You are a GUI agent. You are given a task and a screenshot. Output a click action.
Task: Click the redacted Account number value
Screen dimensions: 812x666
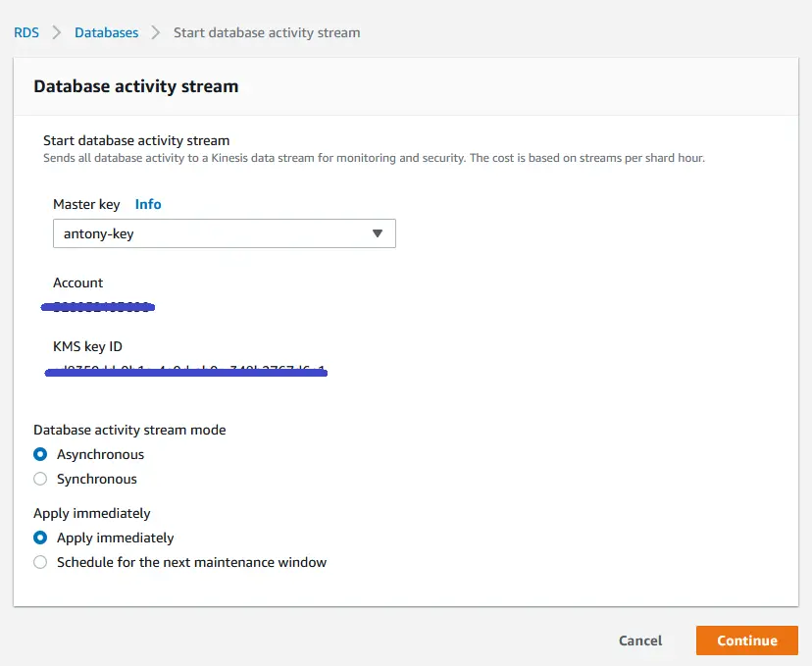pos(99,307)
